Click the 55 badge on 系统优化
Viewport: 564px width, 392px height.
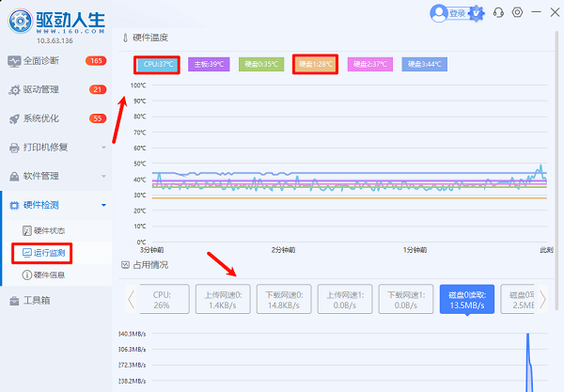[98, 118]
